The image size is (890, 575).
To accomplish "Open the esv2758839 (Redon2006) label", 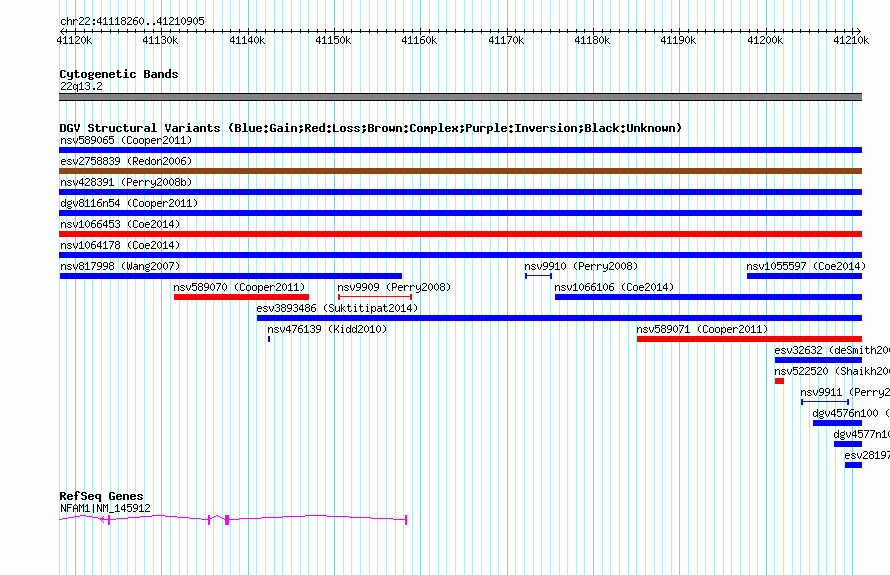I will point(126,161).
